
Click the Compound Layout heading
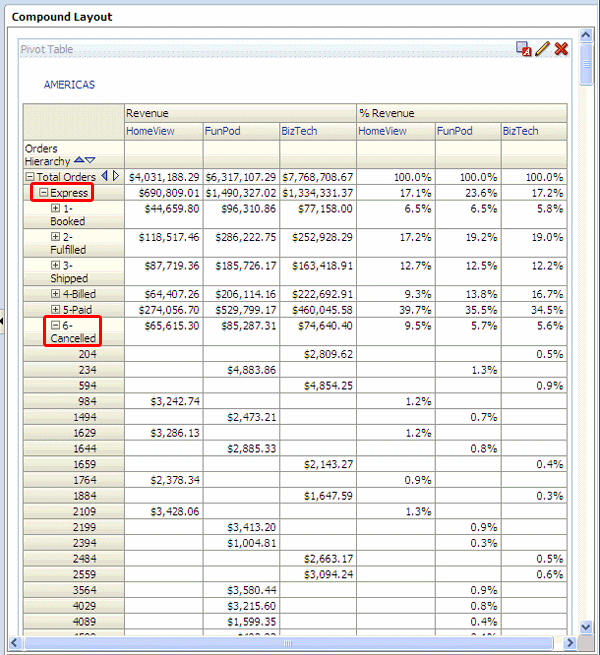tap(62, 17)
